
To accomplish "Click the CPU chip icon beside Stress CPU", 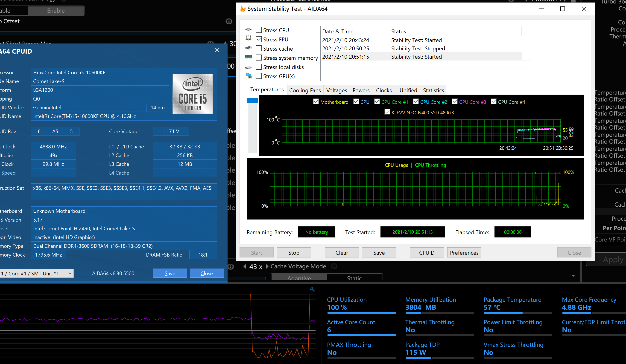I will point(249,29).
